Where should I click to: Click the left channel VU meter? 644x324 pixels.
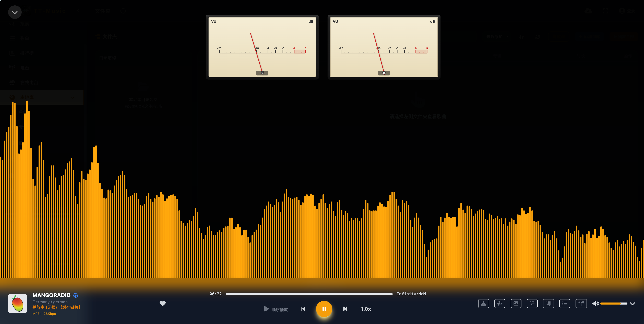[x=262, y=47]
